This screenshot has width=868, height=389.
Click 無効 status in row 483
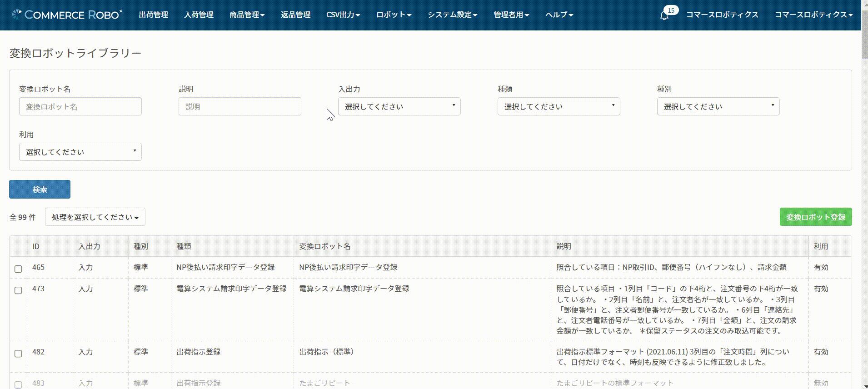(821, 383)
